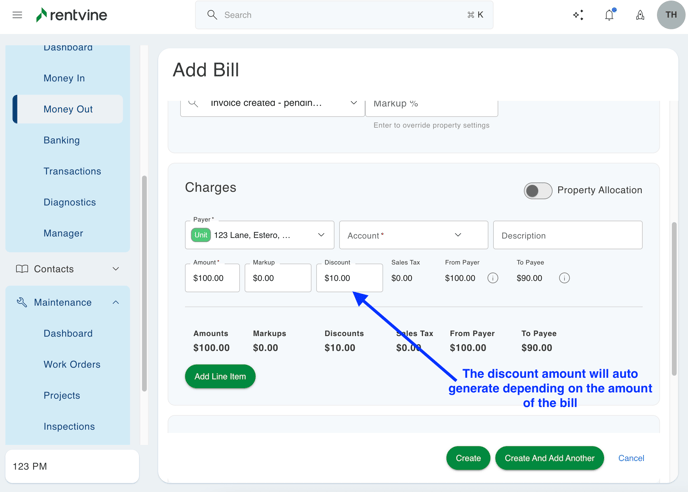Collapse the Maintenance section

point(116,302)
